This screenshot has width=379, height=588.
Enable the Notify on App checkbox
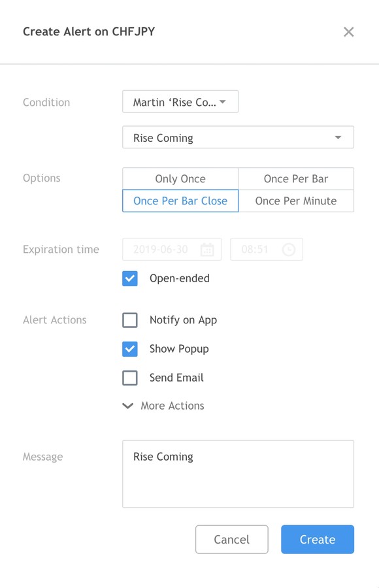click(x=130, y=320)
